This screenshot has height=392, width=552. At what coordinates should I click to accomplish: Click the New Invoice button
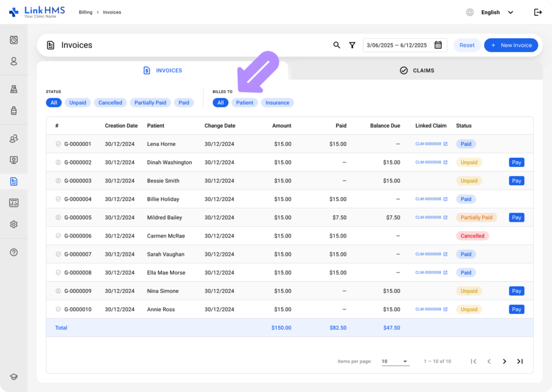511,45
